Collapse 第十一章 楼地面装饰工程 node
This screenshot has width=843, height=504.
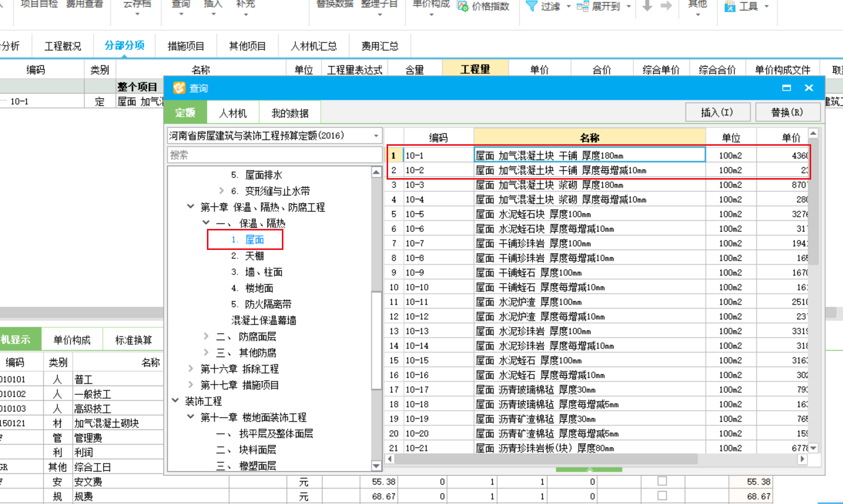[x=190, y=417]
